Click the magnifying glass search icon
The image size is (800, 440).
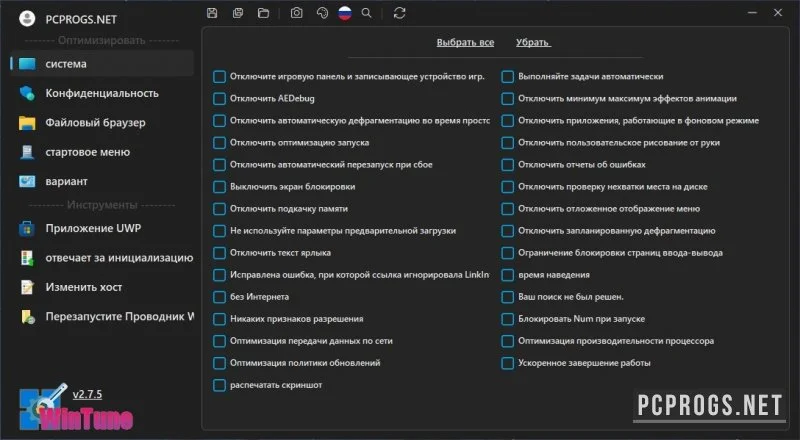[x=366, y=13]
